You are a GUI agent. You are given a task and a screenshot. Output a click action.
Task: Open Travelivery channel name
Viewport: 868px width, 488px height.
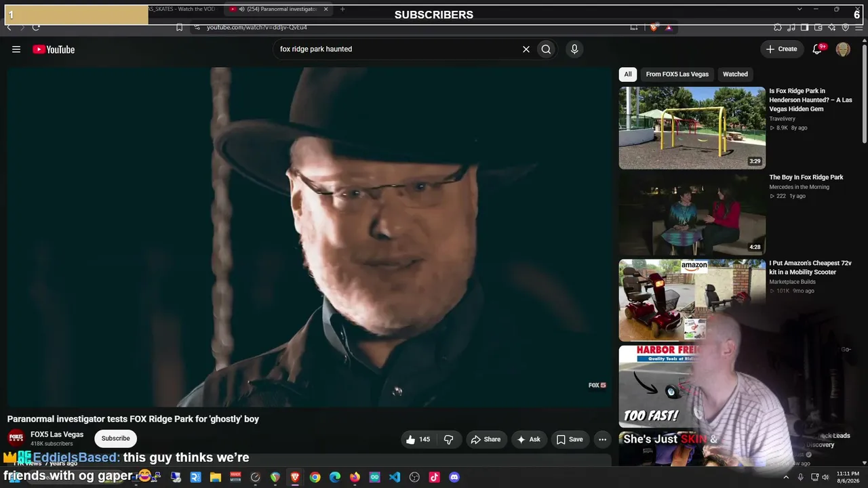tap(782, 119)
